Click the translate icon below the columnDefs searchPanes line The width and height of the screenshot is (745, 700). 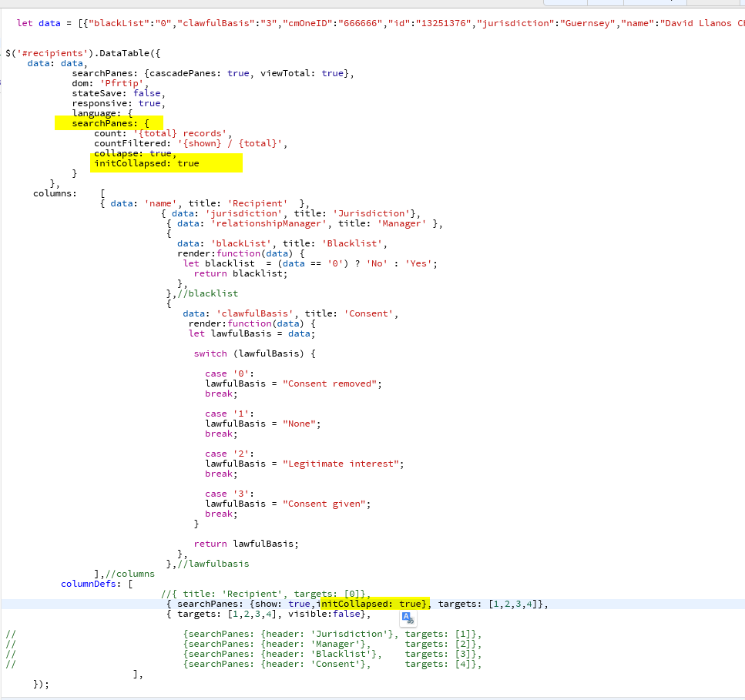coord(408,618)
